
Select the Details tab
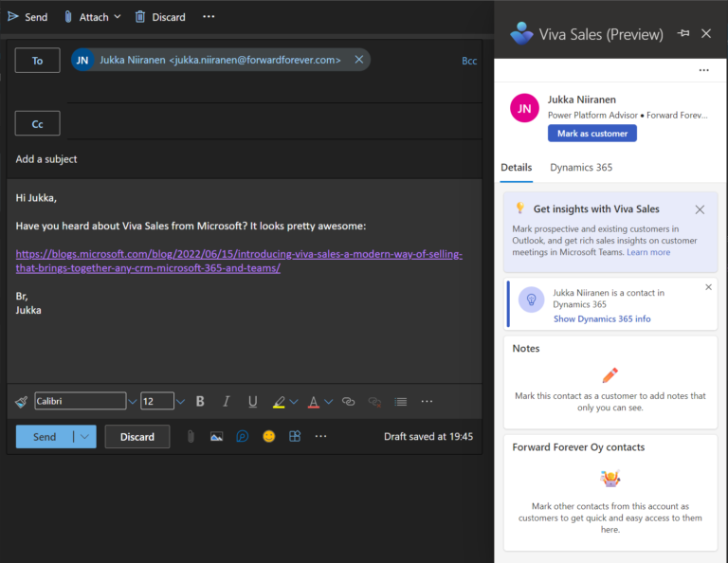[x=517, y=168]
